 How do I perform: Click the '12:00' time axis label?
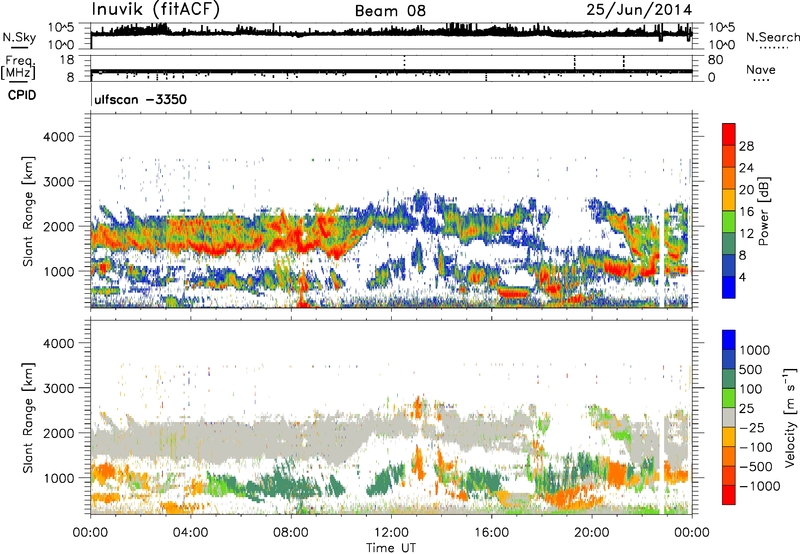[x=391, y=533]
